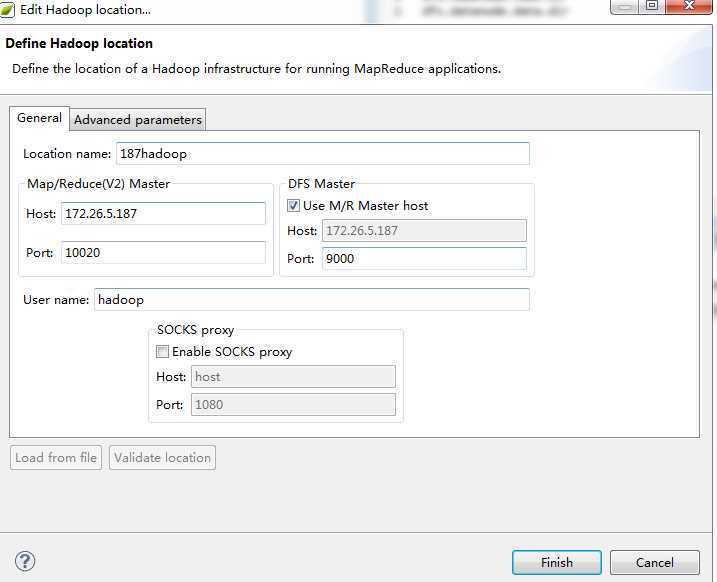The image size is (717, 582).
Task: Open the Advanced parameters tab
Action: pos(138,120)
